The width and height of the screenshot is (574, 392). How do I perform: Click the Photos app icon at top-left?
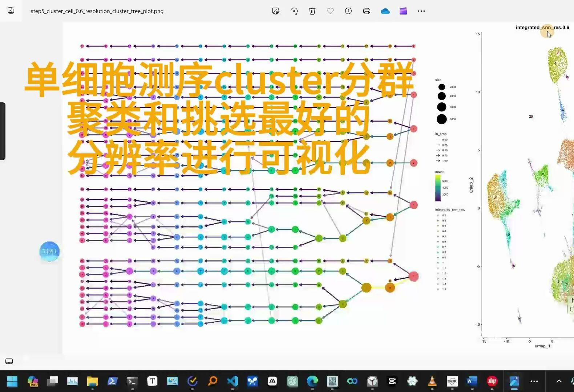point(11,11)
